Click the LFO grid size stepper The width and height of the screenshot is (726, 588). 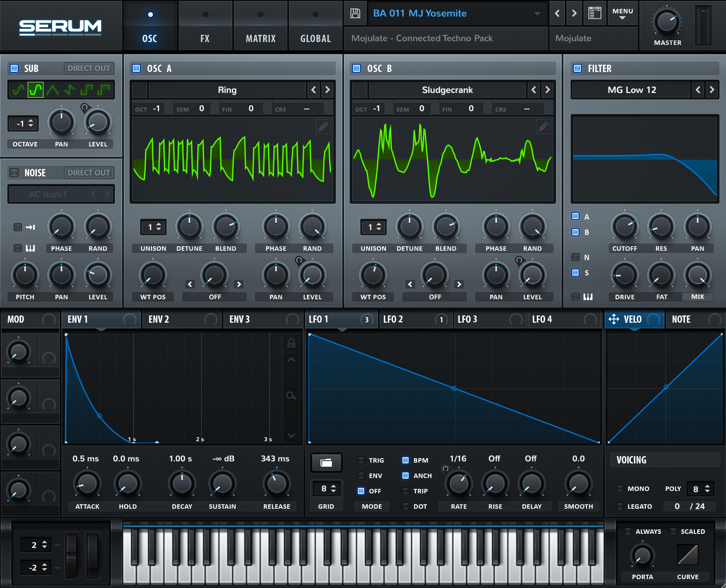coord(326,489)
